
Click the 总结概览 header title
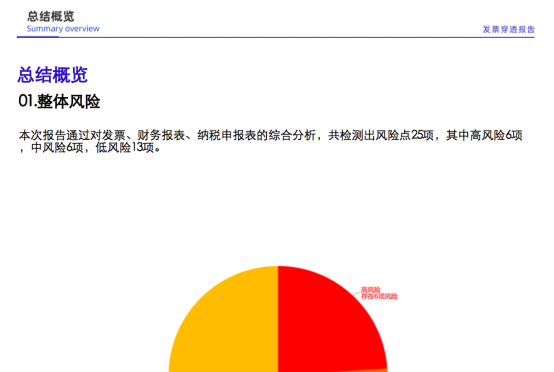51,16
